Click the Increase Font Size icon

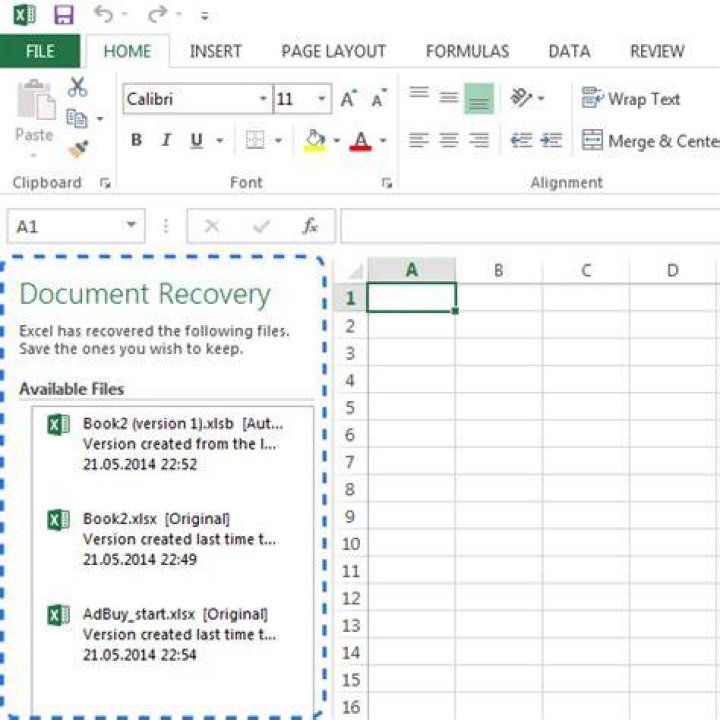(x=349, y=99)
